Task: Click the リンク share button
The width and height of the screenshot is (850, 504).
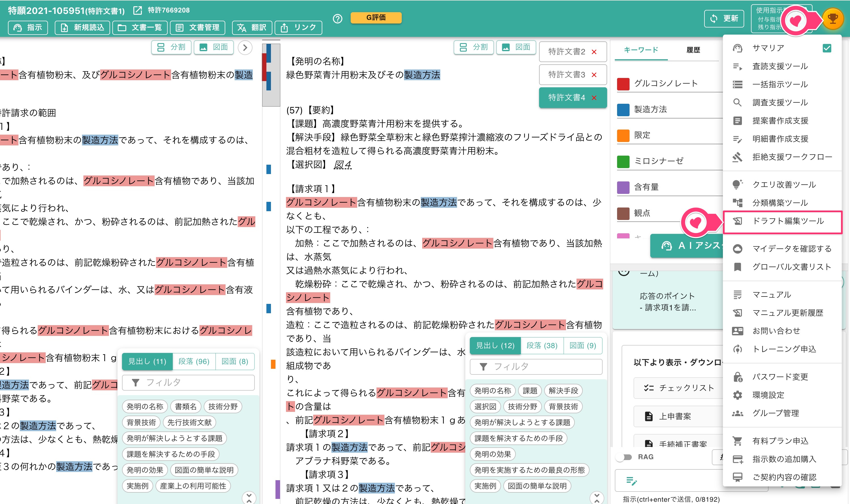Action: coord(298,27)
